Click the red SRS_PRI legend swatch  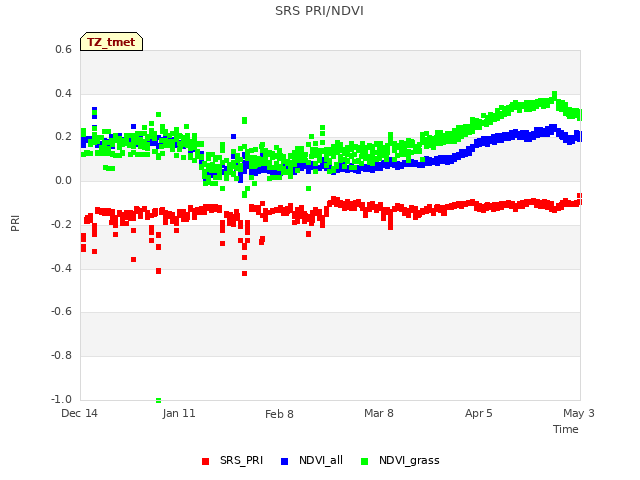[x=205, y=461]
